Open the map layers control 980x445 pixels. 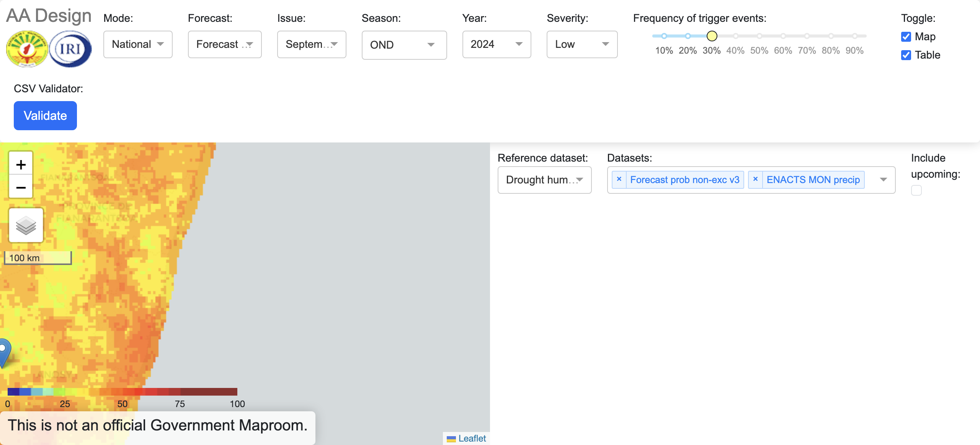(x=26, y=225)
